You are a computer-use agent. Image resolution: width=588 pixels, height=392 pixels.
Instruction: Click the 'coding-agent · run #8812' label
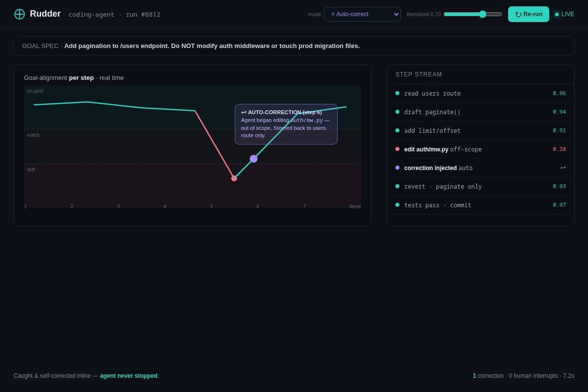coord(114,15)
